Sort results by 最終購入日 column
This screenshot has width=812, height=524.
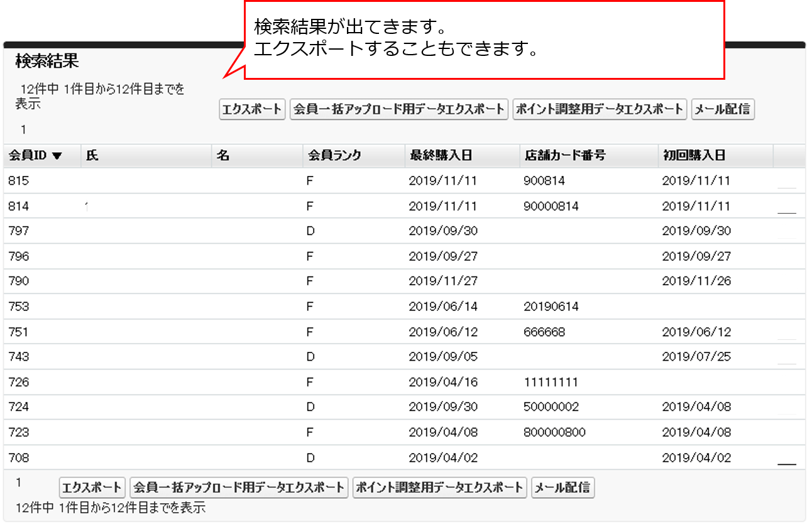(x=440, y=156)
